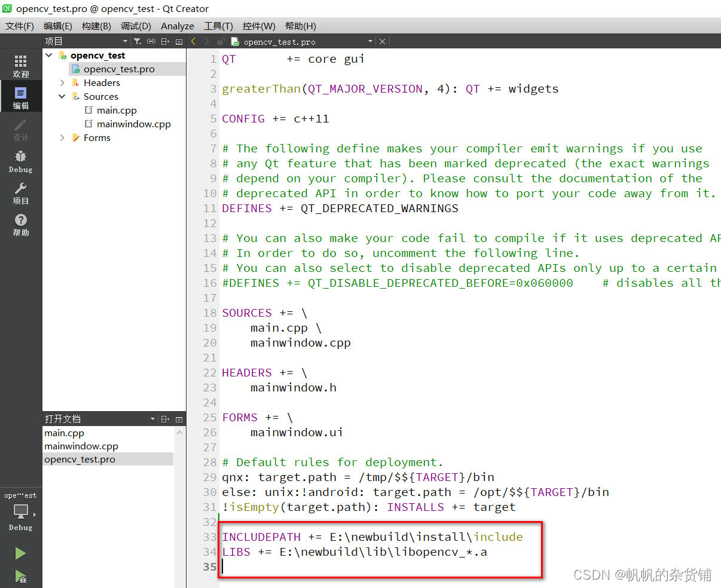Switch to Edit (编辑) mode
721x588 pixels.
point(21,97)
